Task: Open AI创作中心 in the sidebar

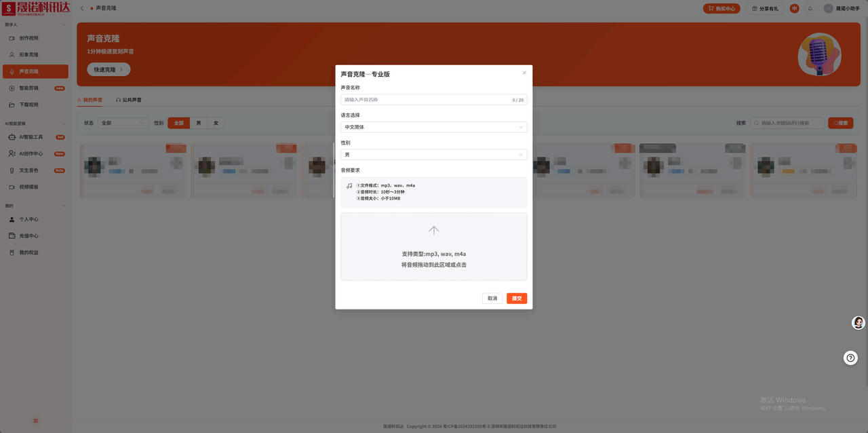Action: point(35,153)
